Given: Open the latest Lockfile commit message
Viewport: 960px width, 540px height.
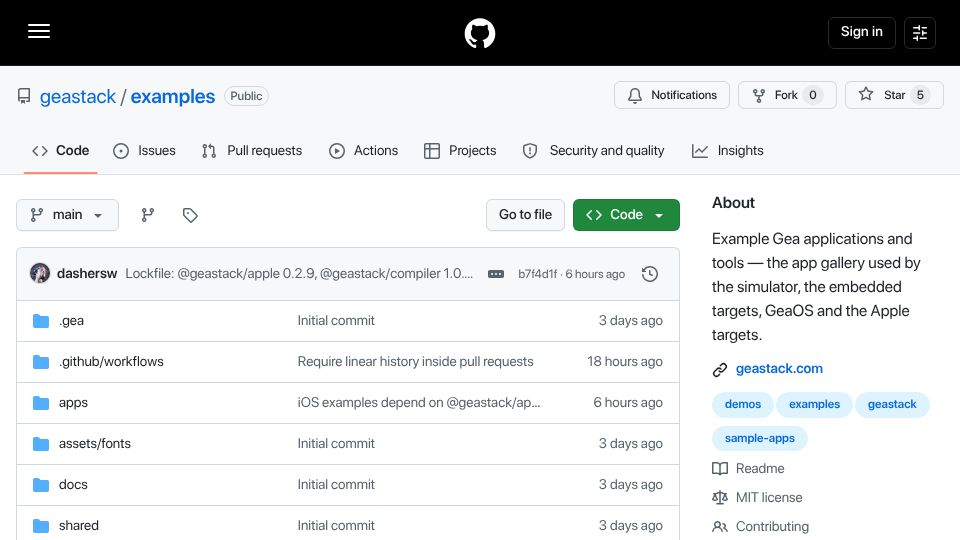Looking at the screenshot, I should (x=299, y=274).
